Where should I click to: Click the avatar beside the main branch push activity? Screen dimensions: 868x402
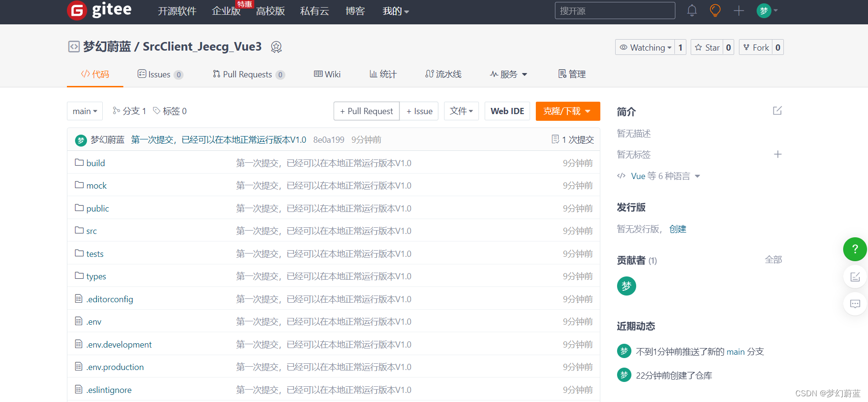624,351
